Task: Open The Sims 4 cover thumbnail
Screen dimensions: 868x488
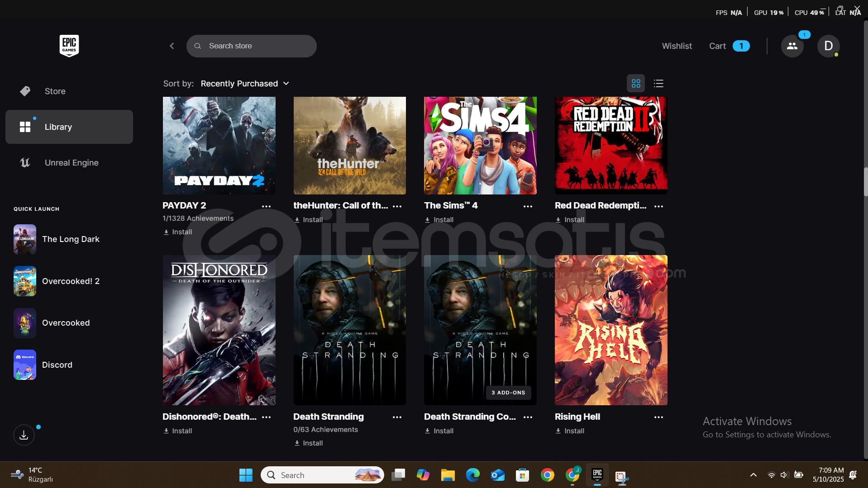Action: pos(480,145)
